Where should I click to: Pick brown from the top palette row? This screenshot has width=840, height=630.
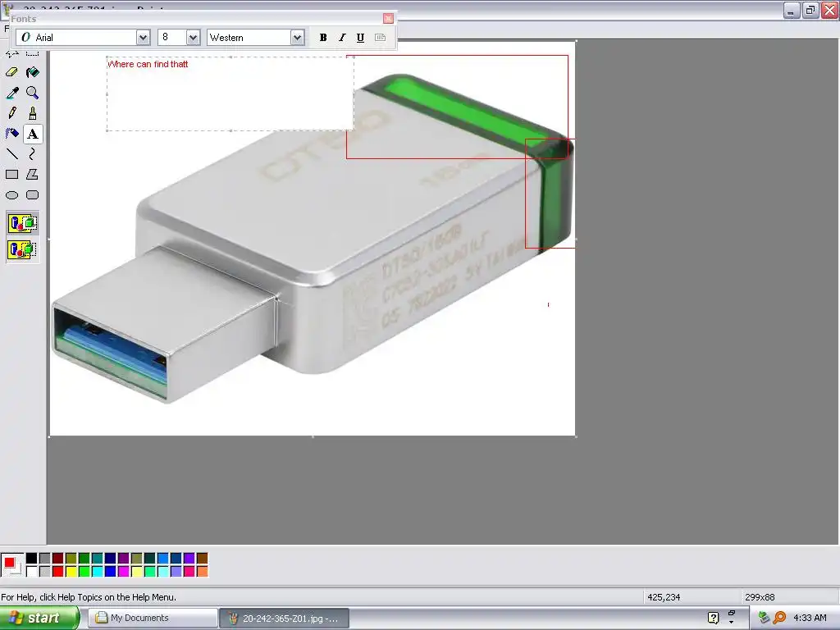tap(202, 559)
